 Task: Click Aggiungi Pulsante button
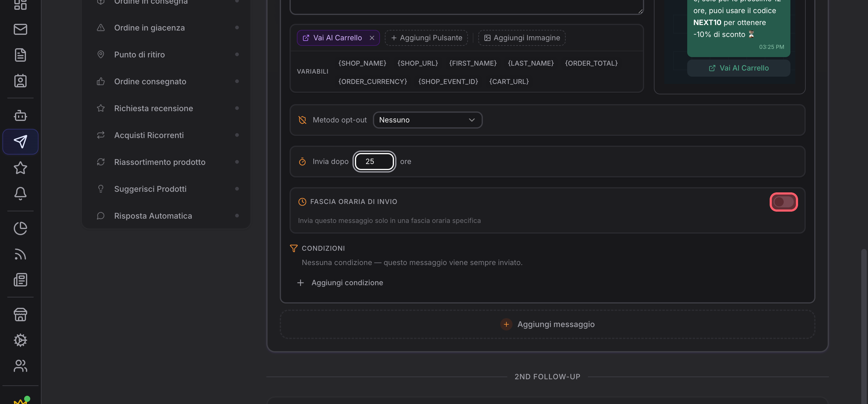(x=426, y=38)
